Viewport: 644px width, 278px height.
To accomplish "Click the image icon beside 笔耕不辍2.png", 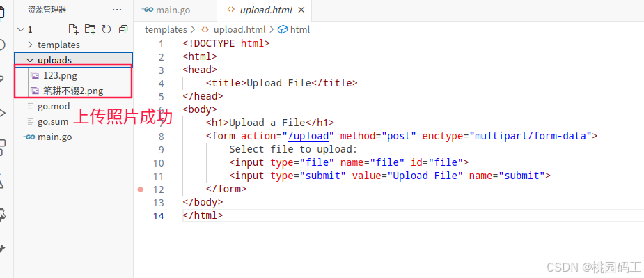I will [x=35, y=91].
